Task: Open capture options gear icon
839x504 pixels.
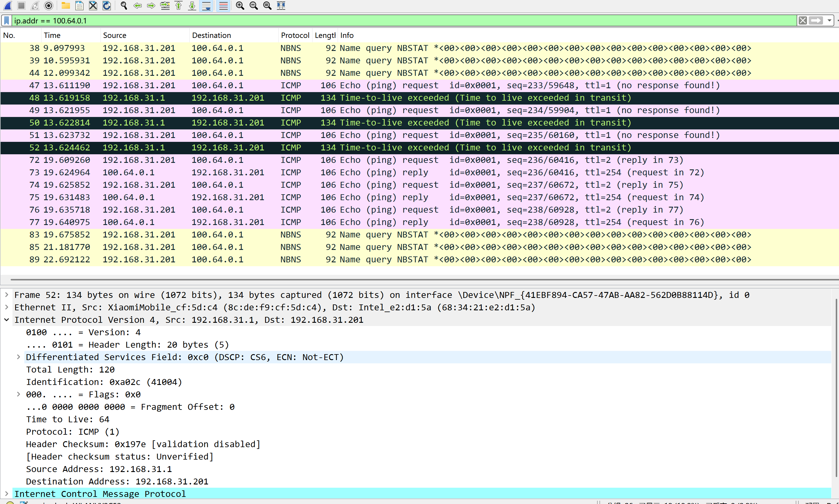Action: pos(49,5)
